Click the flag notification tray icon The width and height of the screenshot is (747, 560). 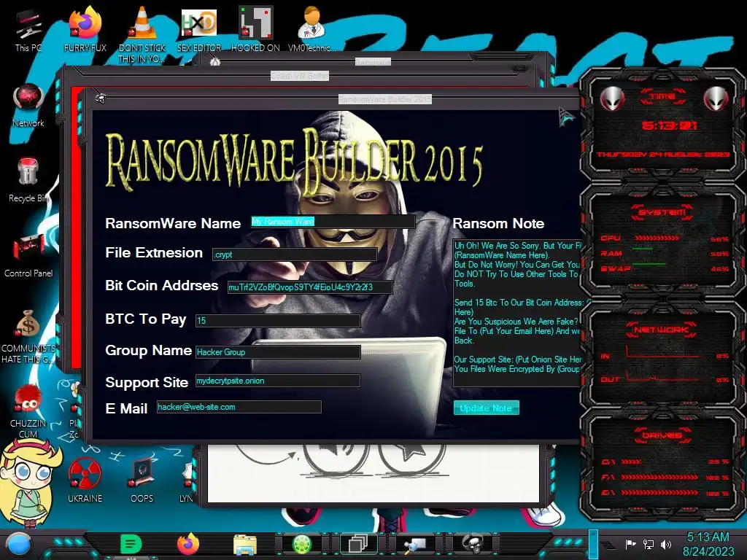coord(630,544)
